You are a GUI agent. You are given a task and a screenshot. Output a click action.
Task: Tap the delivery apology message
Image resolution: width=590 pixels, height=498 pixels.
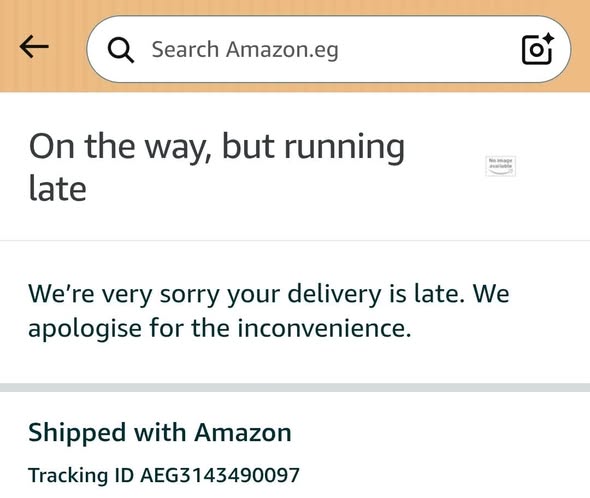pos(269,311)
